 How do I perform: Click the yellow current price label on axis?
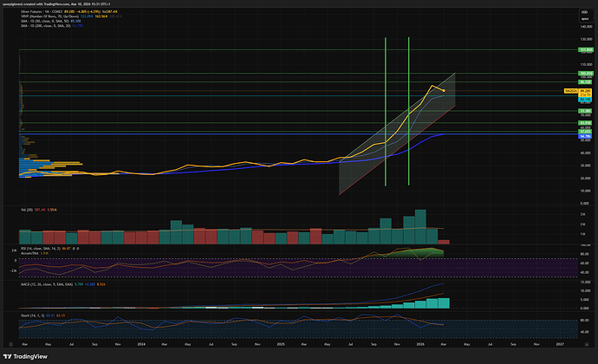point(584,89)
